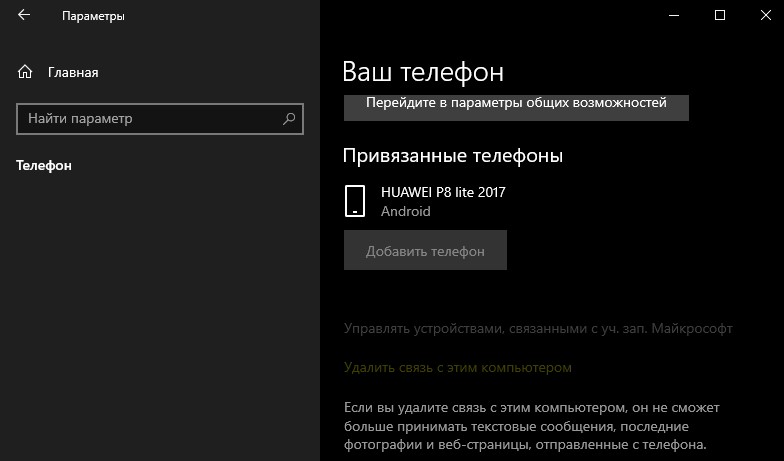Image resolution: width=784 pixels, height=461 pixels.
Task: Click the search magnifier icon
Action: click(289, 118)
